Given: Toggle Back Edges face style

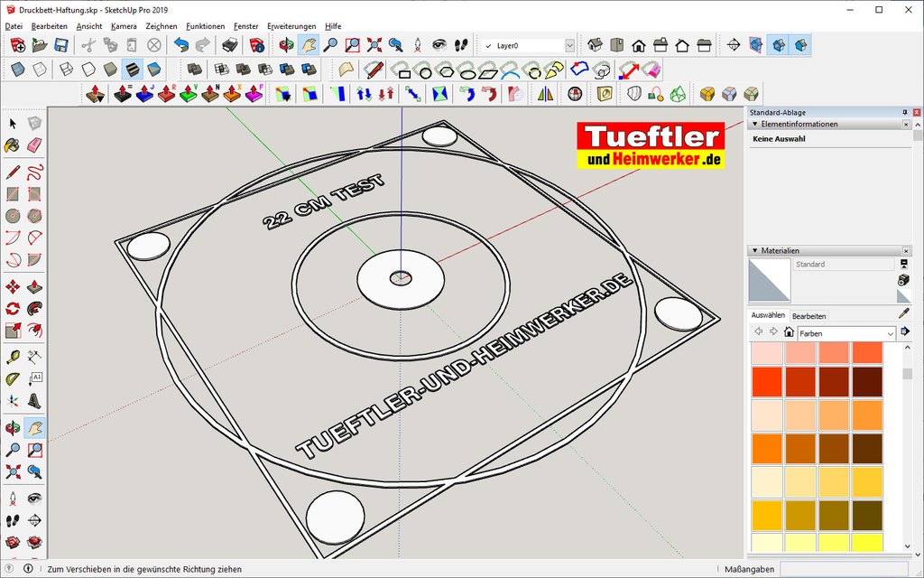Looking at the screenshot, I should click(40, 70).
